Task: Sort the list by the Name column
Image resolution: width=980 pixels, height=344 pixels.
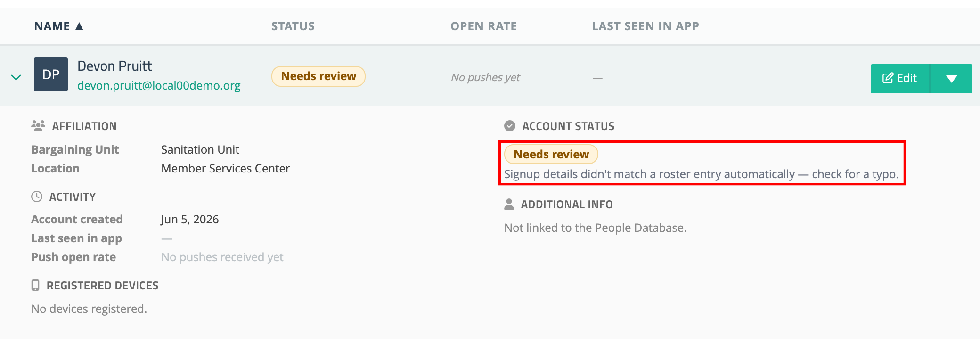Action: [x=58, y=26]
